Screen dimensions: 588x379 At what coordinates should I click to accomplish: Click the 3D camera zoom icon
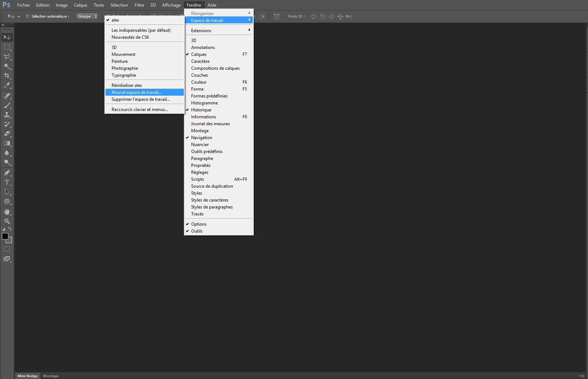[349, 16]
